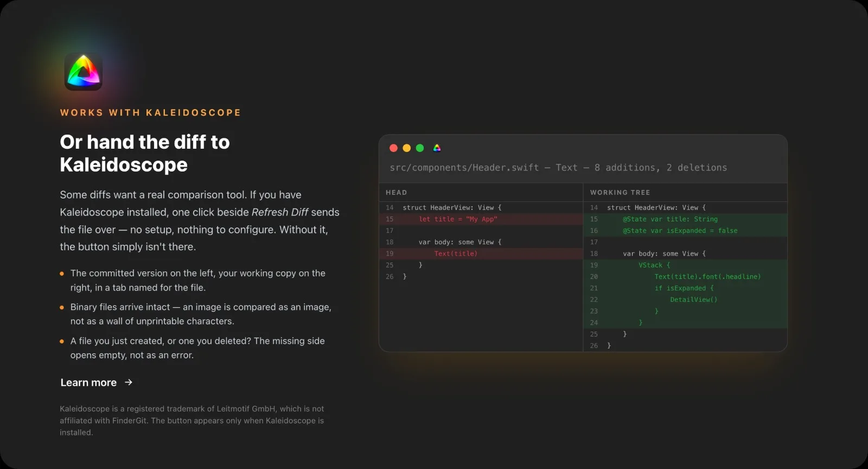Click the Leitmotif GmbH trademark notice
Screen dimensions: 868x469
pos(192,421)
